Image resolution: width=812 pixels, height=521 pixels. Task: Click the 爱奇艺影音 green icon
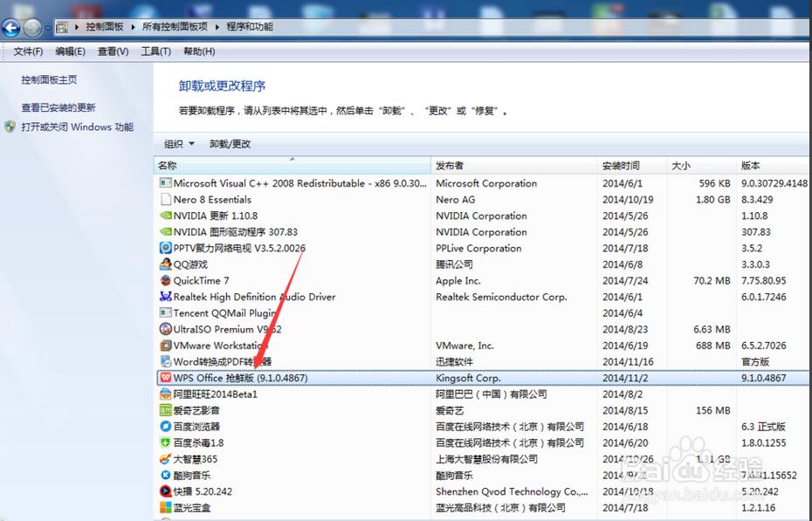click(165, 410)
